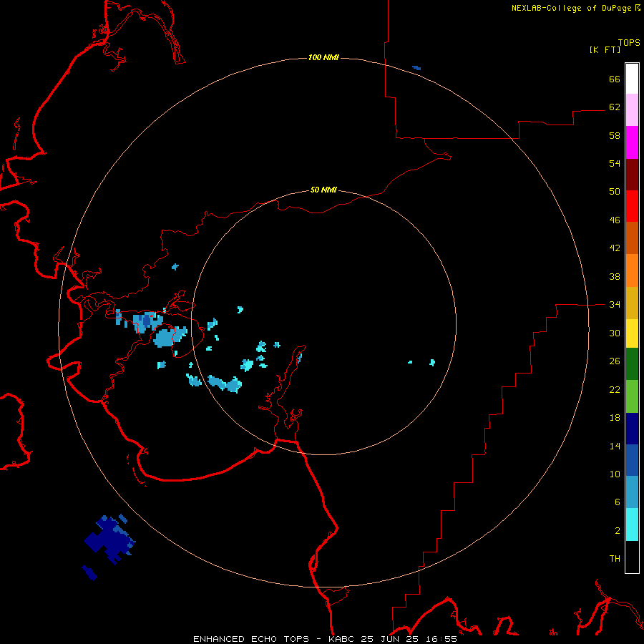Click the light green band between 18 and 22
The height and width of the screenshot is (644, 644).
(x=632, y=396)
